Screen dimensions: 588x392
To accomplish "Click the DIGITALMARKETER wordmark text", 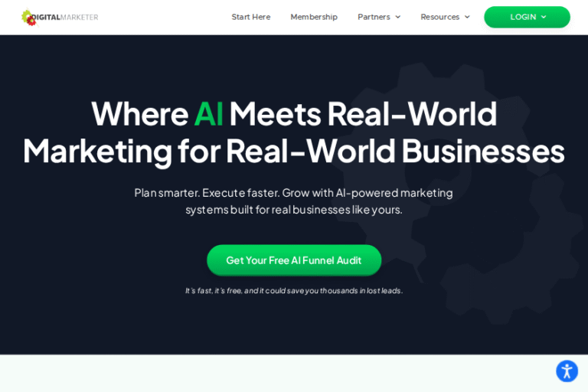I will 65,18.
